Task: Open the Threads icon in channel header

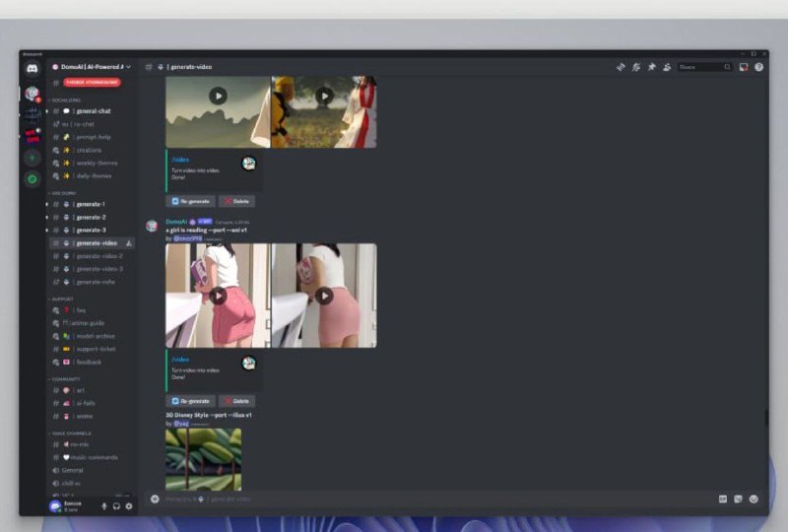Action: (622, 67)
